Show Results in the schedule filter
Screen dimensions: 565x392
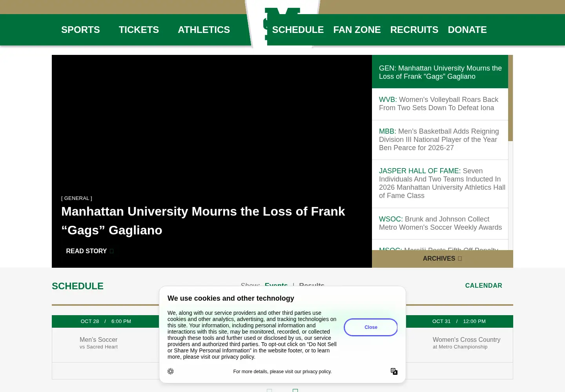(x=312, y=285)
